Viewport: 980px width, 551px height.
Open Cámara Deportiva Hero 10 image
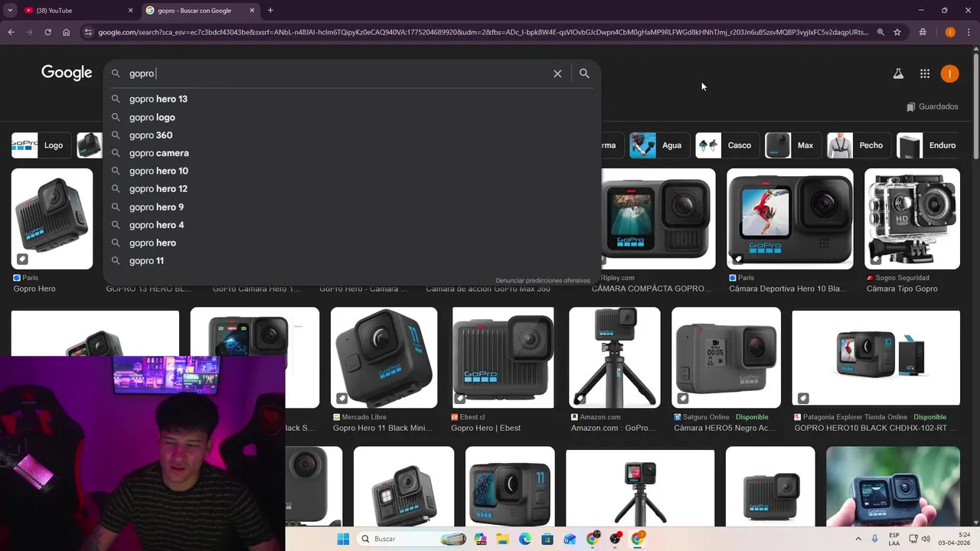789,219
